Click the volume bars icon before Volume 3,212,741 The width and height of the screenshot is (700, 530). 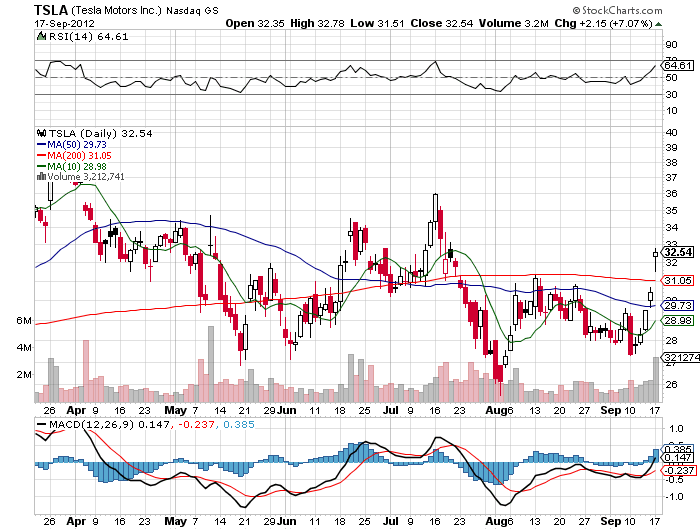(x=42, y=176)
